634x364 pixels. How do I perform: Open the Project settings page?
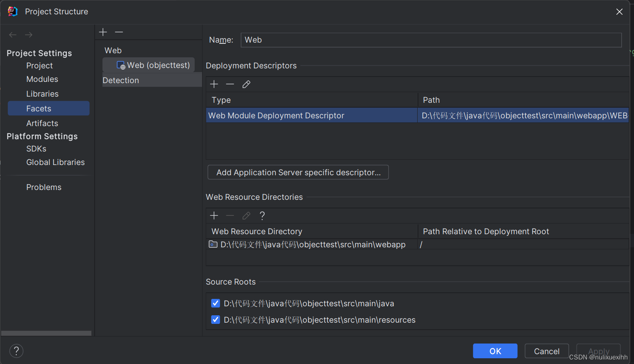[39, 66]
